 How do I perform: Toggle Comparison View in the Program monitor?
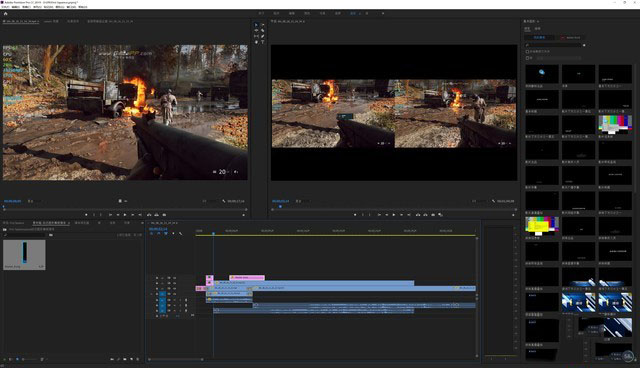click(440, 215)
